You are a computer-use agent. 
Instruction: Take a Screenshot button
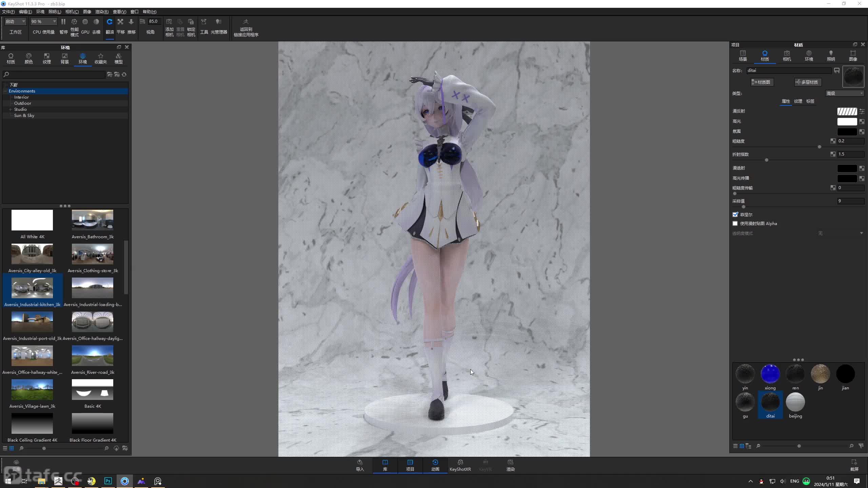[x=854, y=465]
